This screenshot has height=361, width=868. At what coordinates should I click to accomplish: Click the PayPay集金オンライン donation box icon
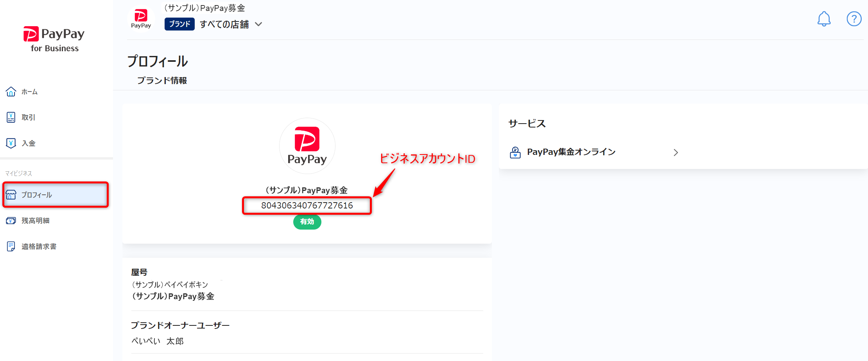tap(515, 152)
